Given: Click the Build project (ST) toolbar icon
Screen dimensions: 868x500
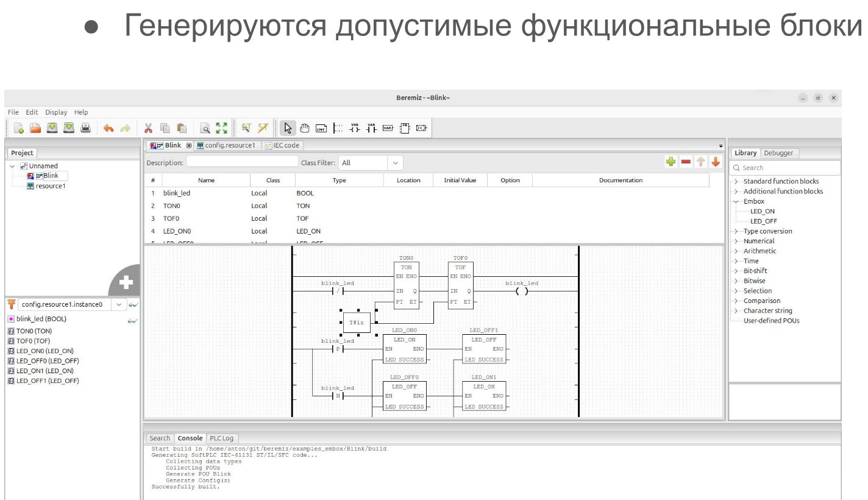Looking at the screenshot, I should coord(246,128).
